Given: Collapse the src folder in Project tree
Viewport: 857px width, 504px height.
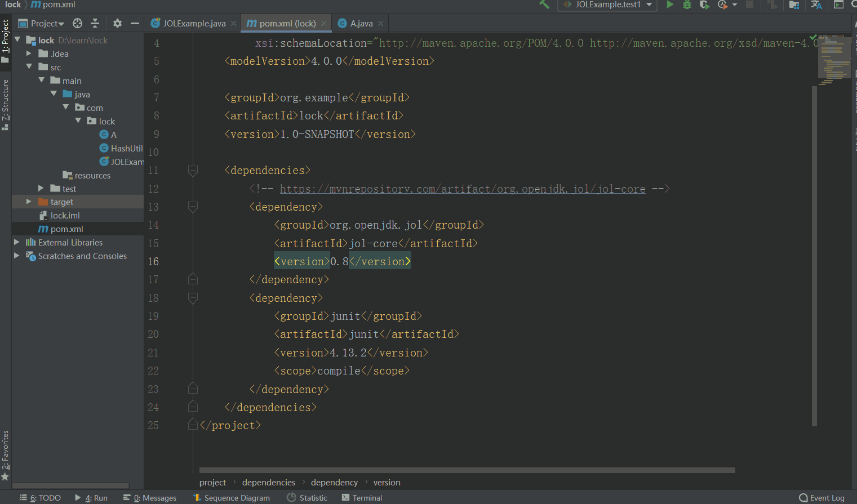Looking at the screenshot, I should click(41, 67).
